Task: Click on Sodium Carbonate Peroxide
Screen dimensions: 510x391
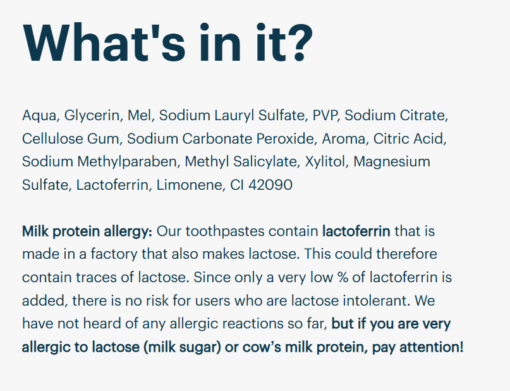Action: coord(222,139)
